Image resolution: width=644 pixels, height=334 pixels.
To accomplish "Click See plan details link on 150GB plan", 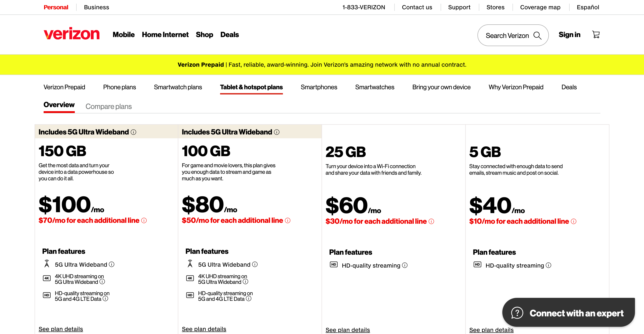I will coord(61,329).
